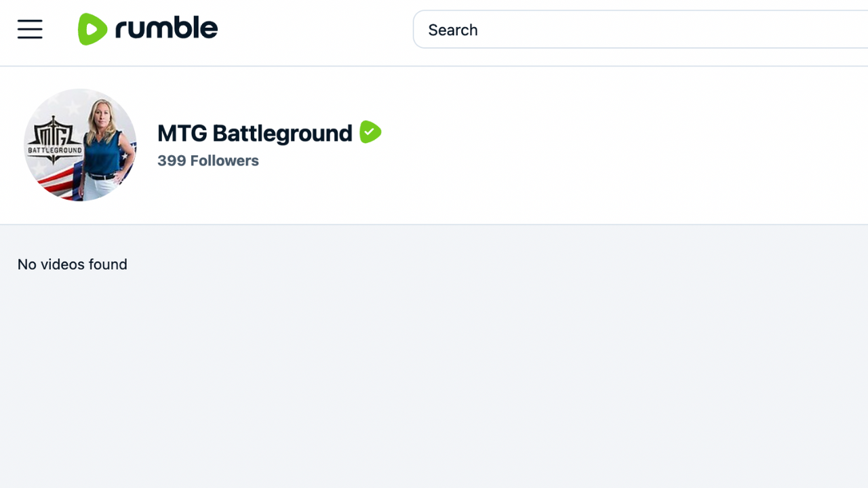The height and width of the screenshot is (488, 868).
Task: Click the white checkmark inside the verified badge
Action: 370,131
